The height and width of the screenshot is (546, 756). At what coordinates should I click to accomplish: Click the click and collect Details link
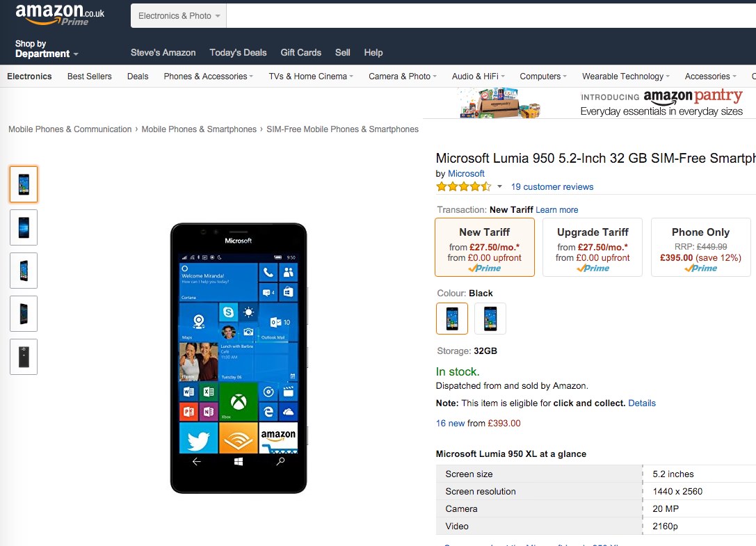[x=642, y=403]
